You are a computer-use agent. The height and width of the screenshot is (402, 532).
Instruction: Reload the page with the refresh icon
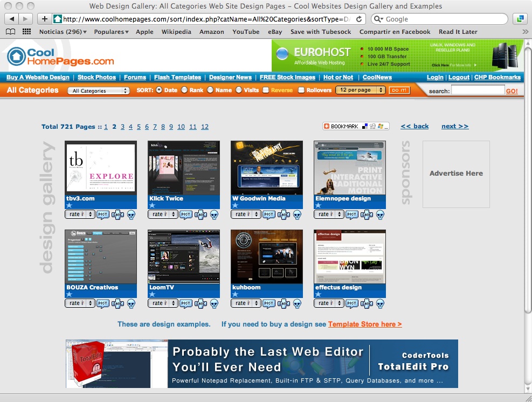click(358, 19)
